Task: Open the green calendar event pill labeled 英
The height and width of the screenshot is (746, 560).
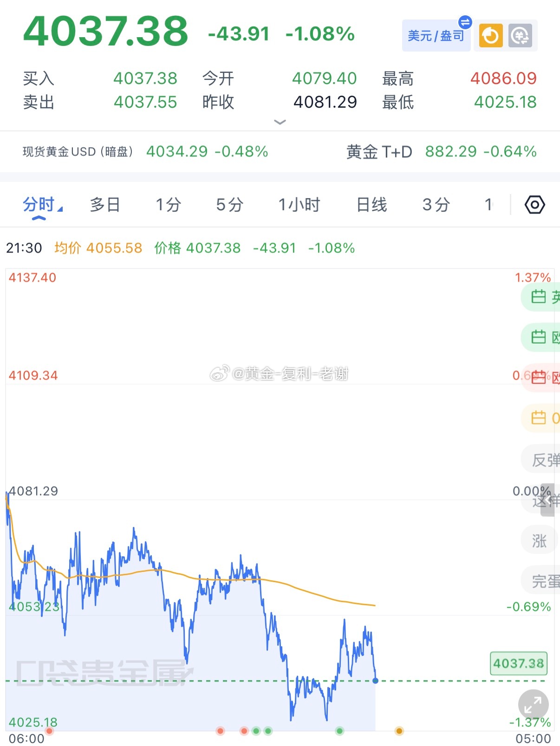Action: click(x=541, y=297)
